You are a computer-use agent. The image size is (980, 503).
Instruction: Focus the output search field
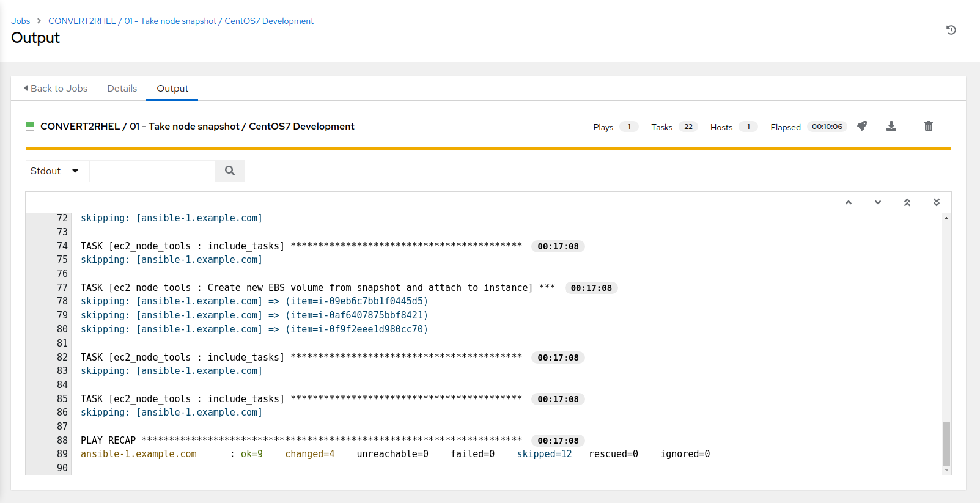coord(152,171)
